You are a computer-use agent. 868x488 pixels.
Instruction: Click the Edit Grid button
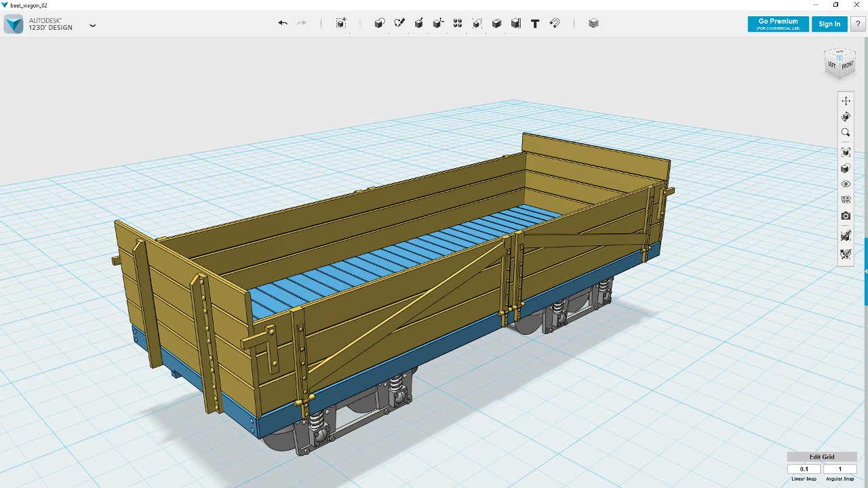pyautogui.click(x=822, y=457)
